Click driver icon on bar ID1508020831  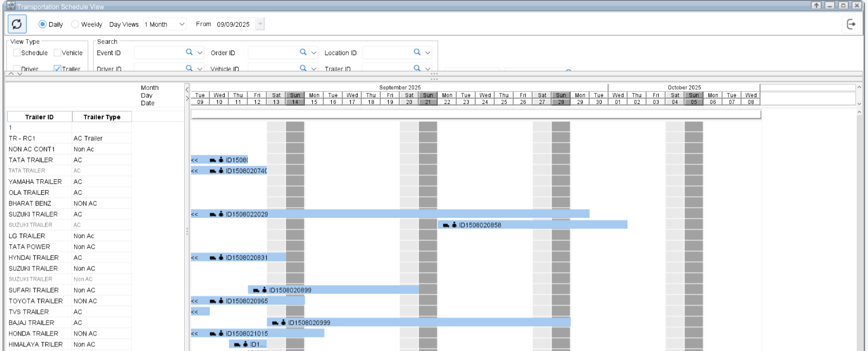pos(221,257)
